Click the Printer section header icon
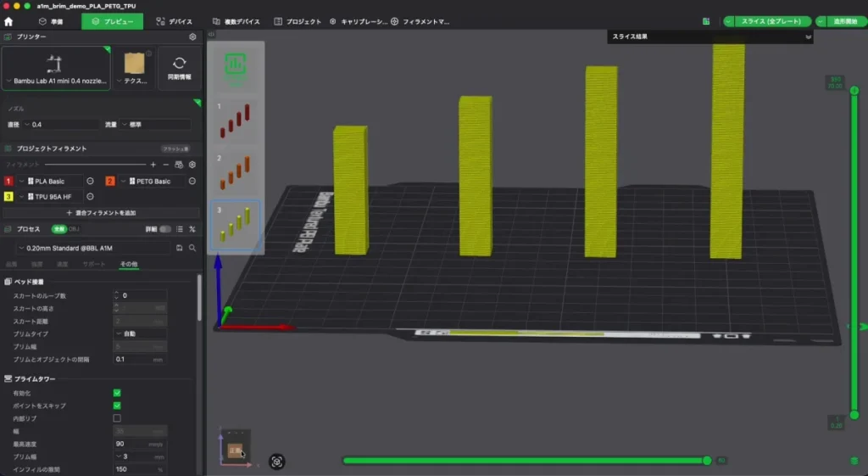This screenshot has width=868, height=476. tap(8, 36)
